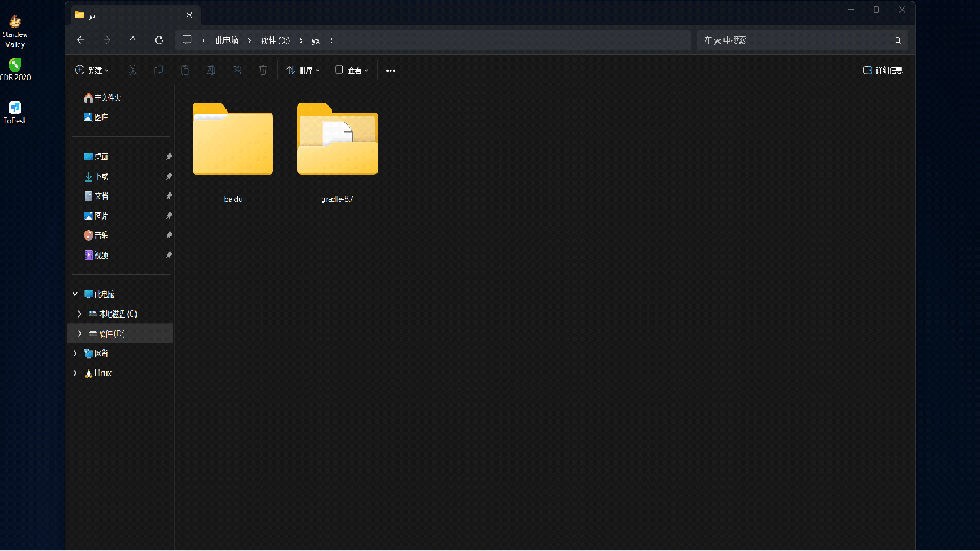Select the gradle-8.7 folder
This screenshot has height=551, width=980.
pyautogui.click(x=338, y=139)
